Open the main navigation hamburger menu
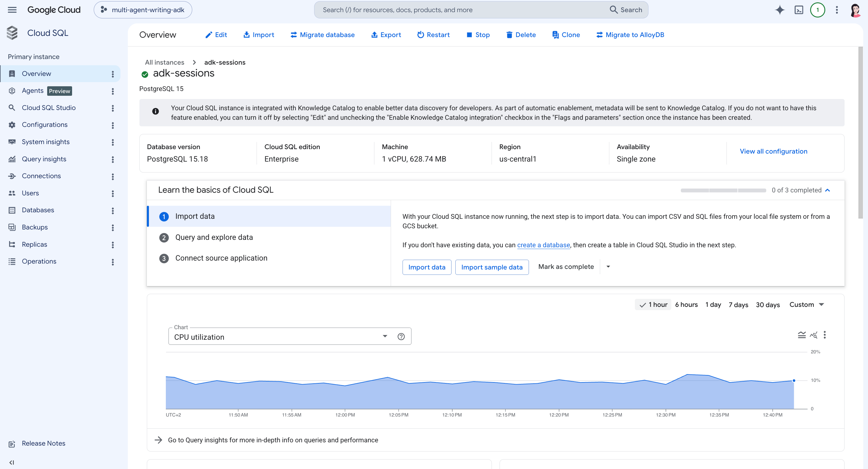This screenshot has width=868, height=469. point(12,10)
